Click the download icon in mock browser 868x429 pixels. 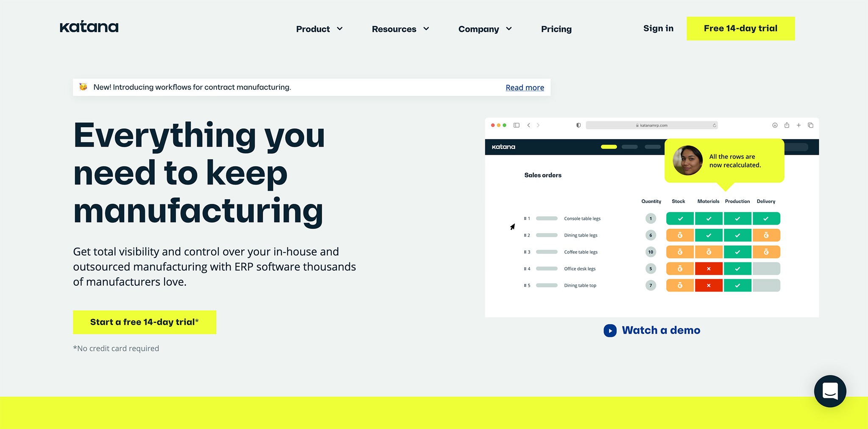[775, 125]
